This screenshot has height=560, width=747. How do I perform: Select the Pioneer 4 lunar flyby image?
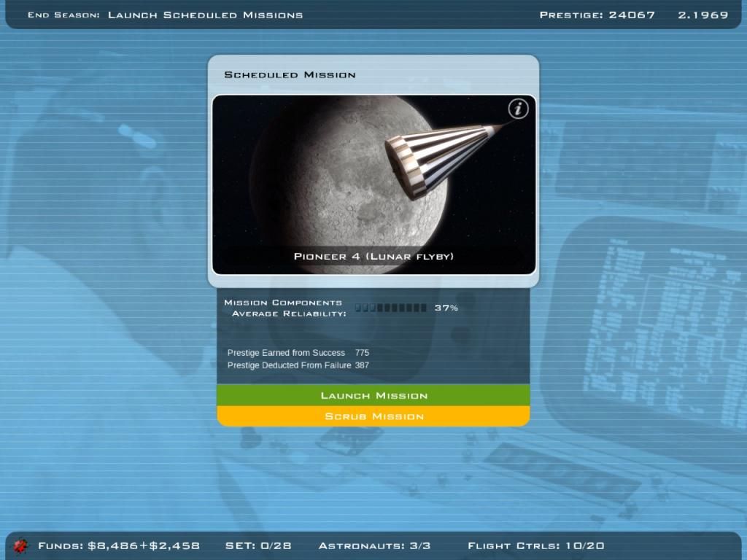tap(374, 184)
